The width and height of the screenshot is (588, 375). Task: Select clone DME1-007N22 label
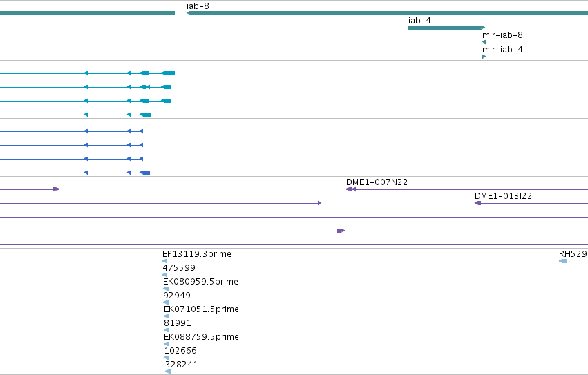pyautogui.click(x=377, y=182)
